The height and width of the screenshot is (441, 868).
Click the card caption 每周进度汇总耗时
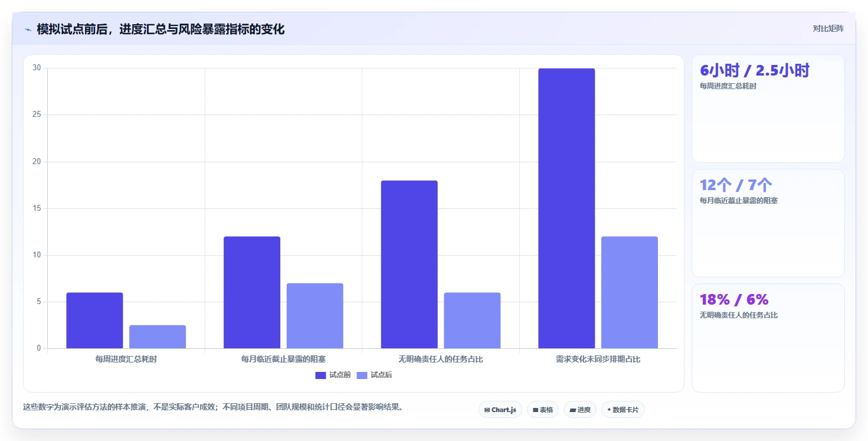[728, 86]
